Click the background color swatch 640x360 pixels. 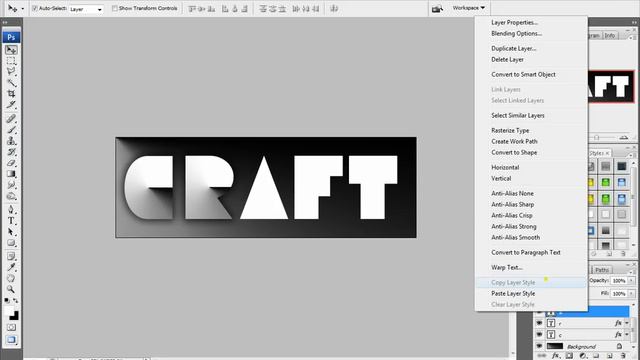(15, 316)
